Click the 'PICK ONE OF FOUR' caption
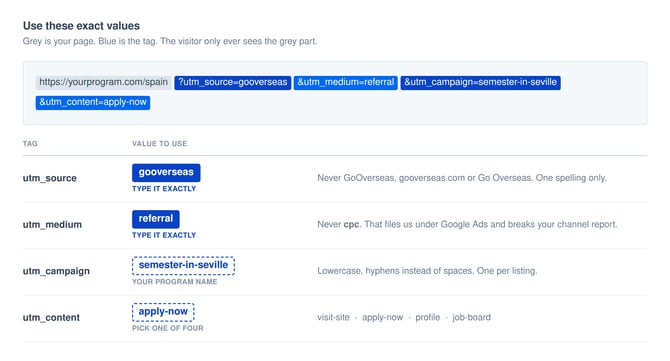Screen dimensions: 670x361 click(168, 329)
